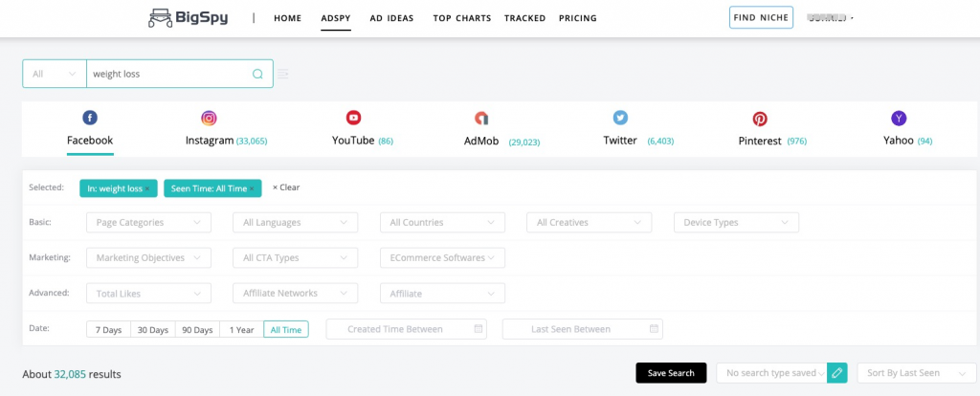The image size is (980, 396).
Task: Click the Instagram platform icon
Action: point(209,118)
